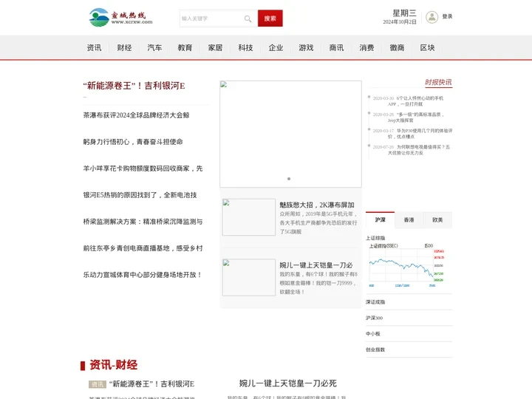Click thumbnail beside 魅族憋大招 article
The image size is (532, 399).
pos(249,217)
